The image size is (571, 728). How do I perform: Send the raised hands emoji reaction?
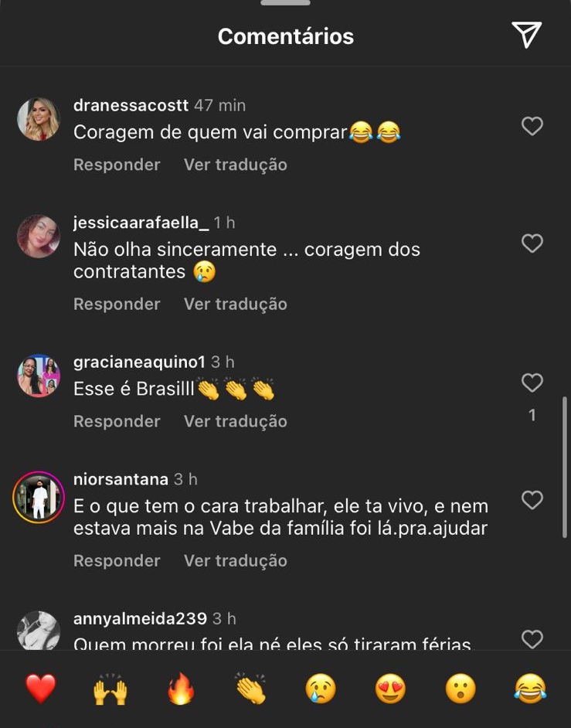click(x=110, y=688)
